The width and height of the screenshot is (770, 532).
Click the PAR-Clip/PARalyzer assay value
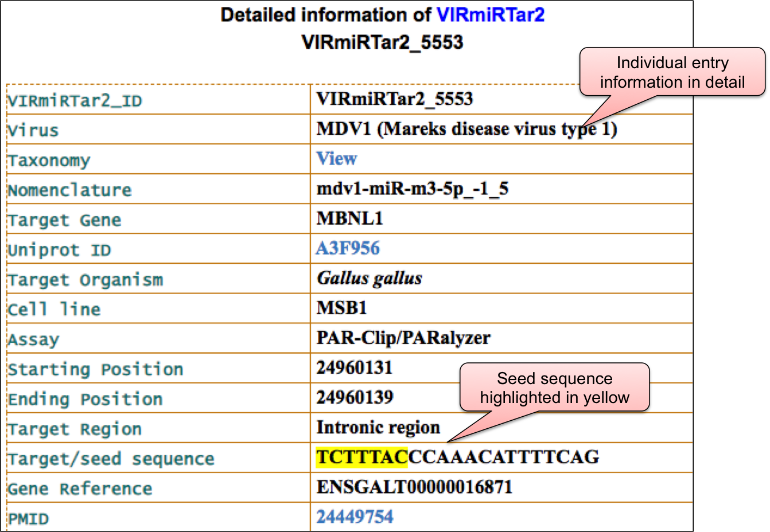pos(403,338)
